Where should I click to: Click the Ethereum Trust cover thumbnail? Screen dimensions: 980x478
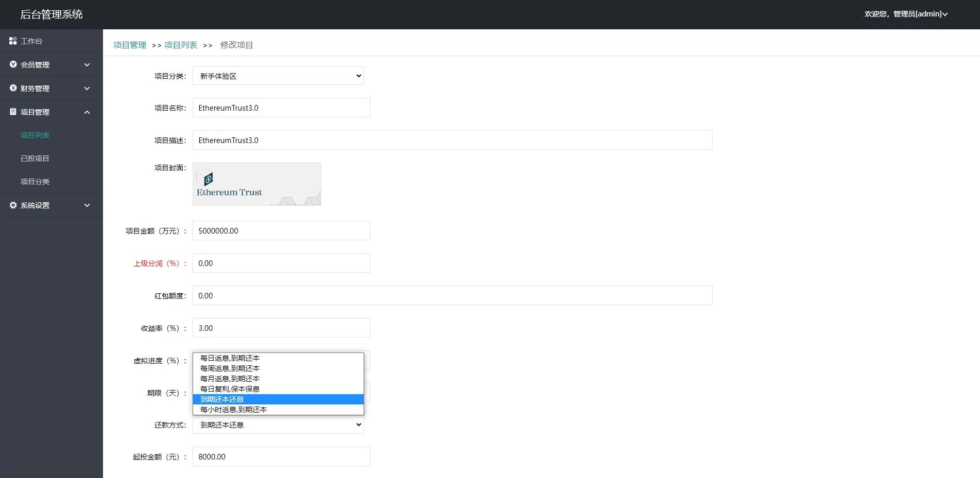256,184
